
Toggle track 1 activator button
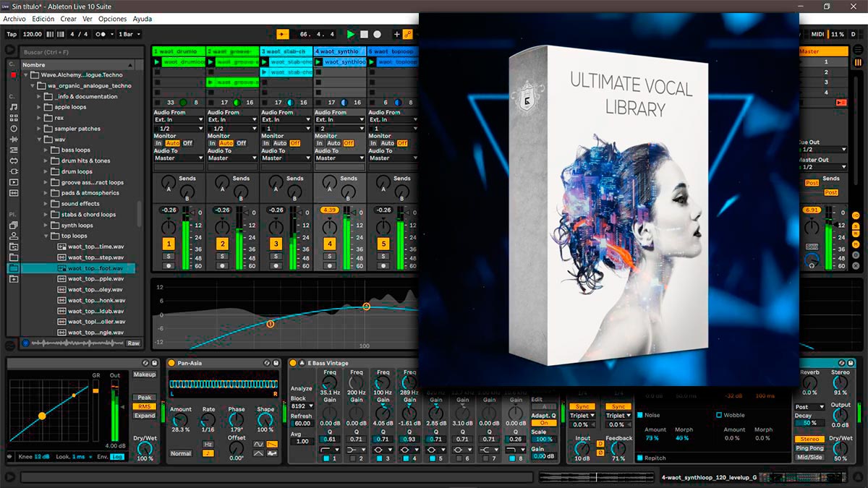coord(169,244)
